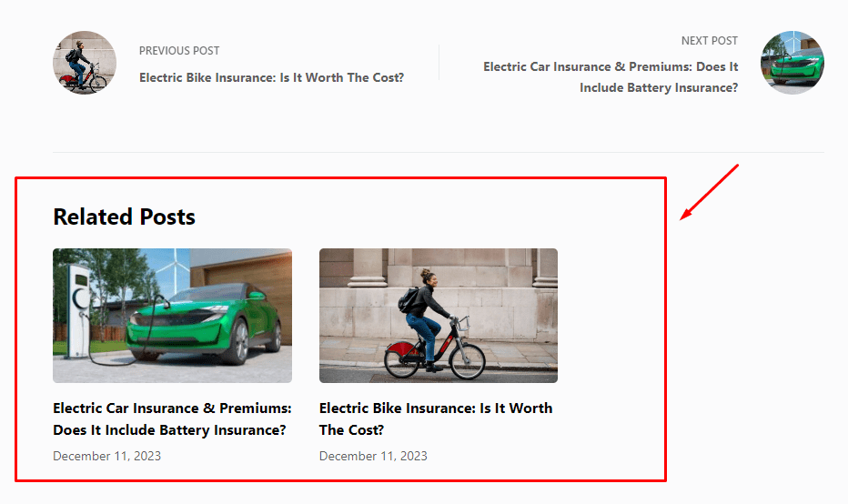The width and height of the screenshot is (848, 504).
Task: Open related post title Electric Bike Insurance
Action: click(x=436, y=418)
